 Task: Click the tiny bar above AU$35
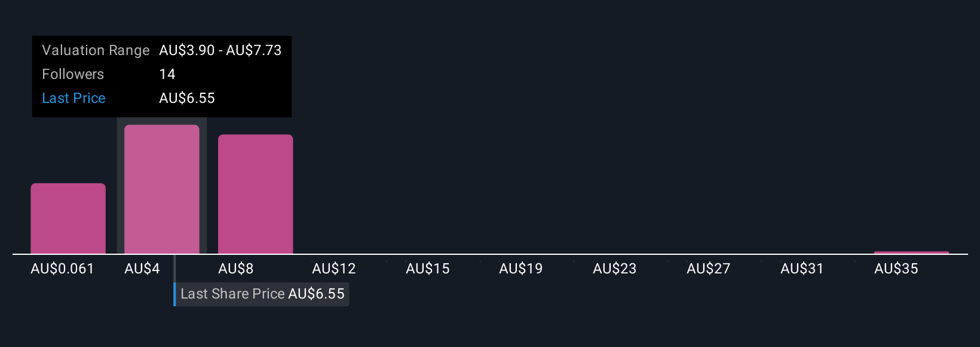point(911,252)
